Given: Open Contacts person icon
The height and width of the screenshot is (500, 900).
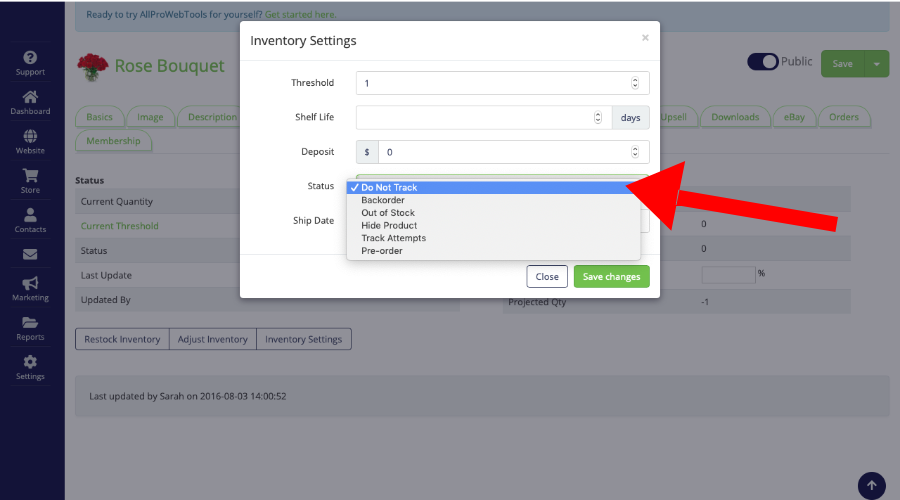Looking at the screenshot, I should [x=30, y=215].
